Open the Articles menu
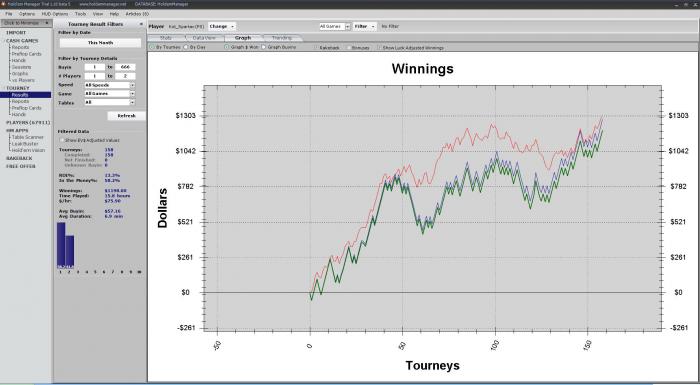The image size is (700, 385). pos(137,14)
